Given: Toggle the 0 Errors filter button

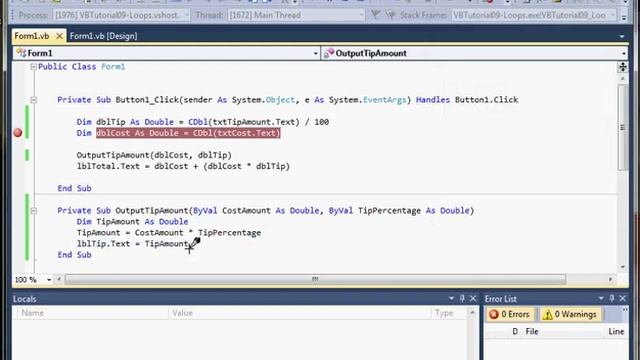Looking at the screenshot, I should pyautogui.click(x=509, y=314).
